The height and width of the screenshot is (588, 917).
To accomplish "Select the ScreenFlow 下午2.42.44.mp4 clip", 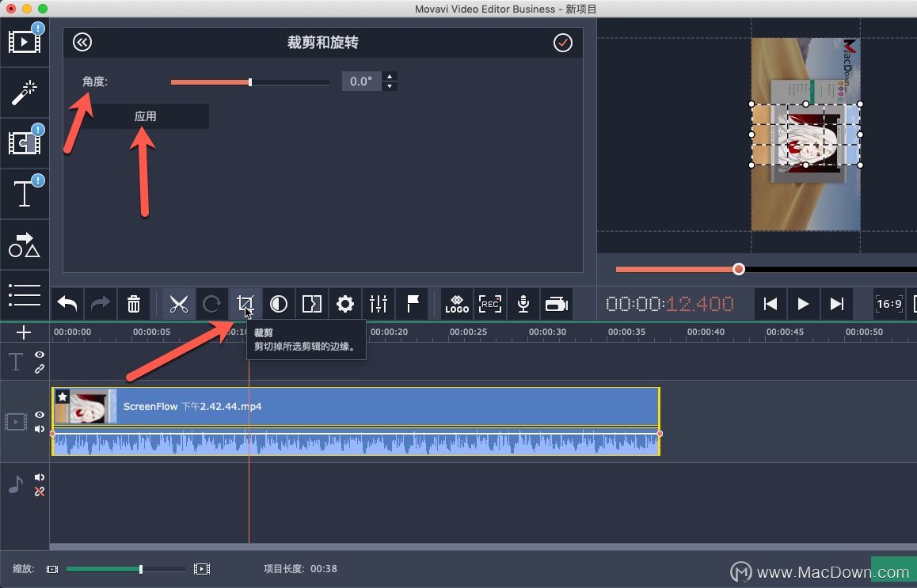I will 356,406.
